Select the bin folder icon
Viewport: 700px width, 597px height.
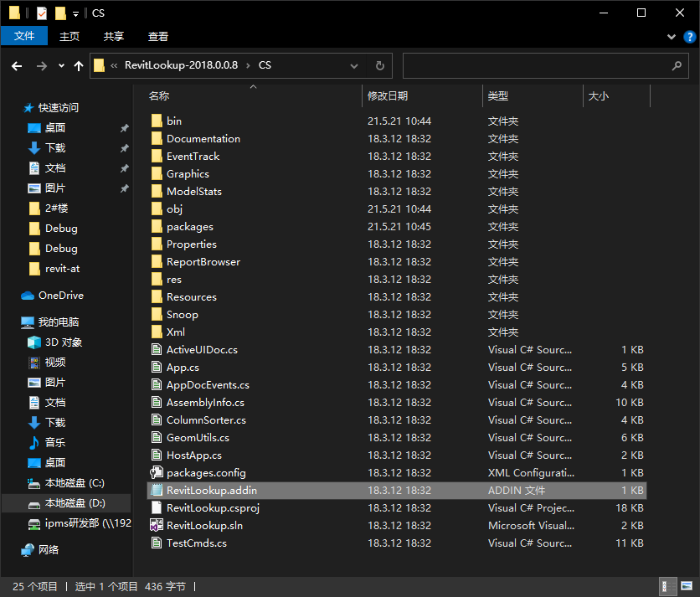pyautogui.click(x=157, y=121)
